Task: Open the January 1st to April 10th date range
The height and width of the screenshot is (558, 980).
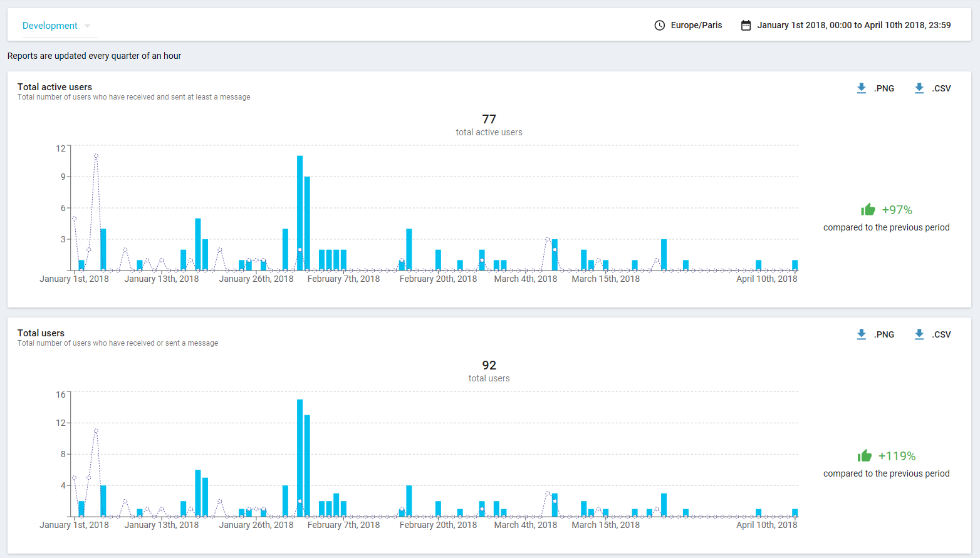Action: point(853,26)
